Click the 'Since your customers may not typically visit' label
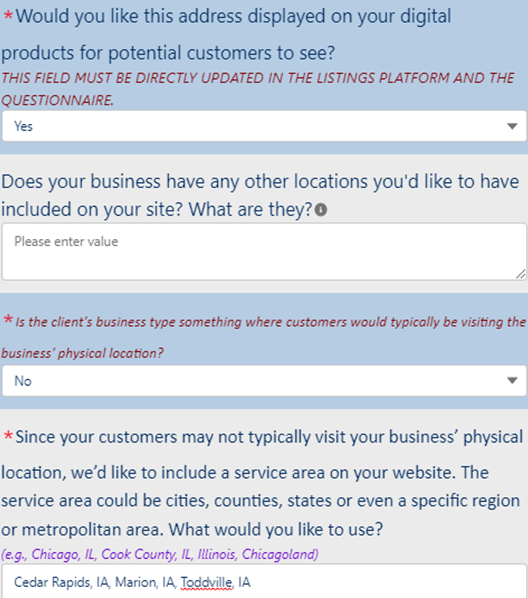Viewport: 528px width, 598px height. point(262,483)
